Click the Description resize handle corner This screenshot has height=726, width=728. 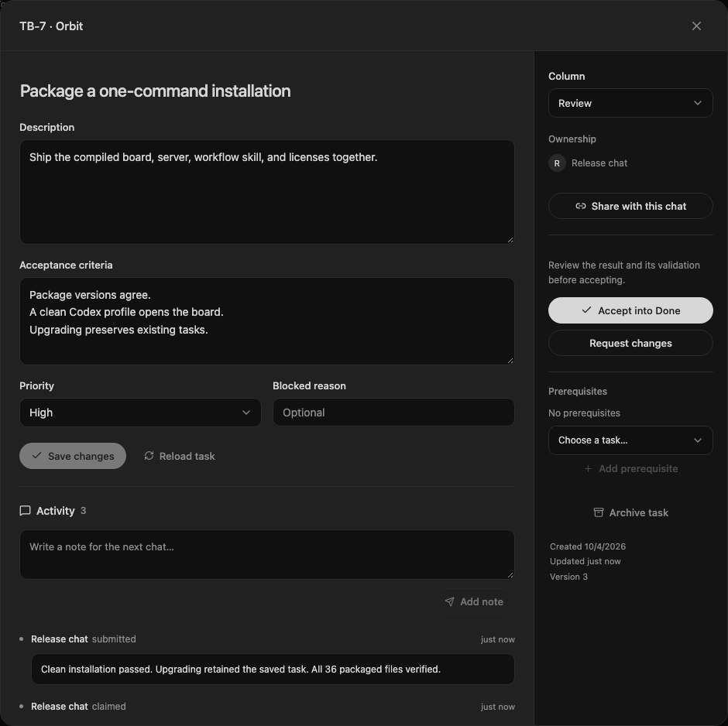coord(510,240)
